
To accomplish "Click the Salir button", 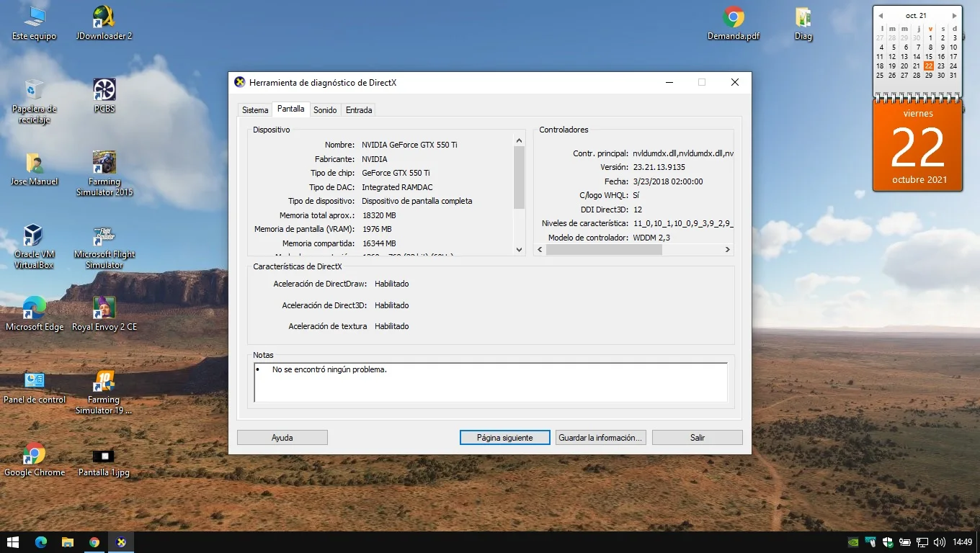I will pyautogui.click(x=698, y=438).
